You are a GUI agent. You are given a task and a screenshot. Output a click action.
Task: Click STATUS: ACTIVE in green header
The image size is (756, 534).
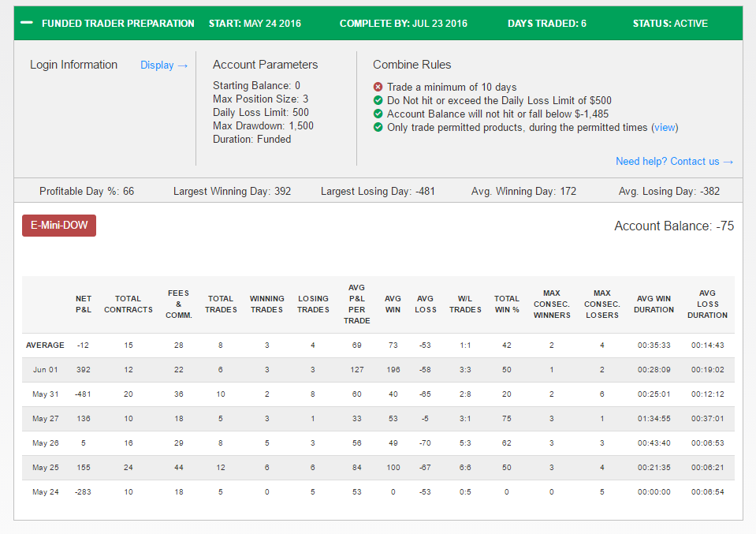coord(670,23)
